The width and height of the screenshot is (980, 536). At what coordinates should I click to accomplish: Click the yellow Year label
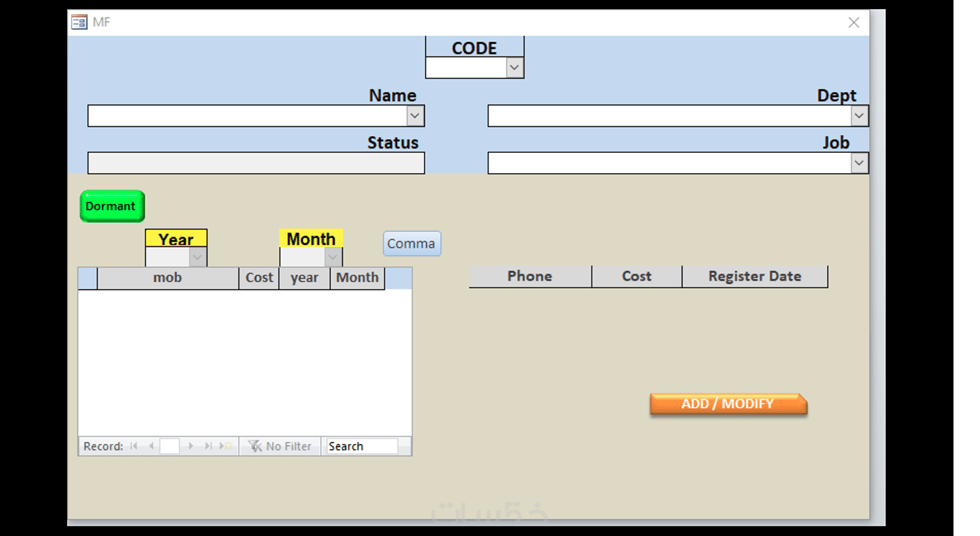[x=176, y=239]
